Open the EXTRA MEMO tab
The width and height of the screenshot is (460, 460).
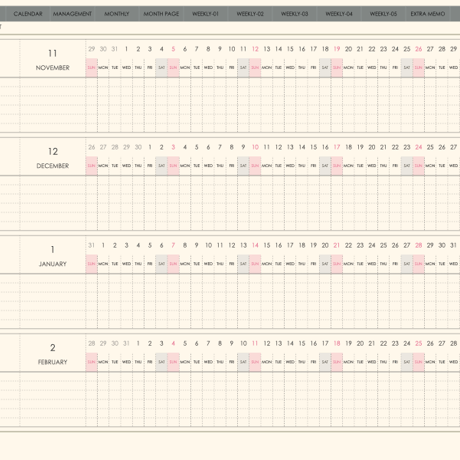[428, 14]
